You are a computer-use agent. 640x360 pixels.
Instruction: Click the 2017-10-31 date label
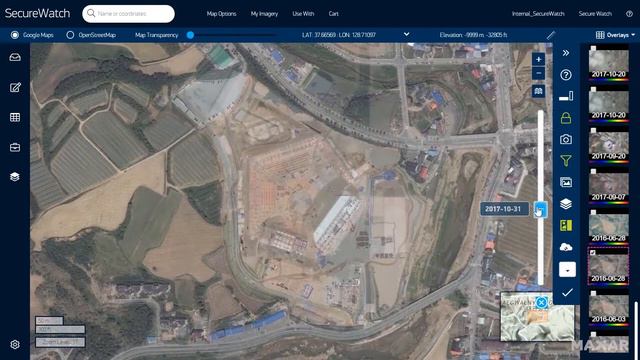tap(503, 209)
